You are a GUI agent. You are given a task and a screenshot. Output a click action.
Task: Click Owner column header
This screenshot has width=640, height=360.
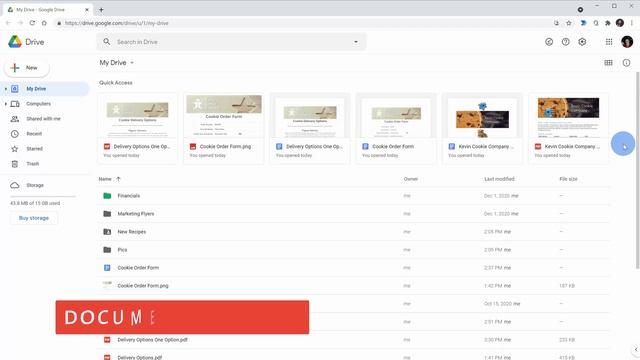point(411,179)
